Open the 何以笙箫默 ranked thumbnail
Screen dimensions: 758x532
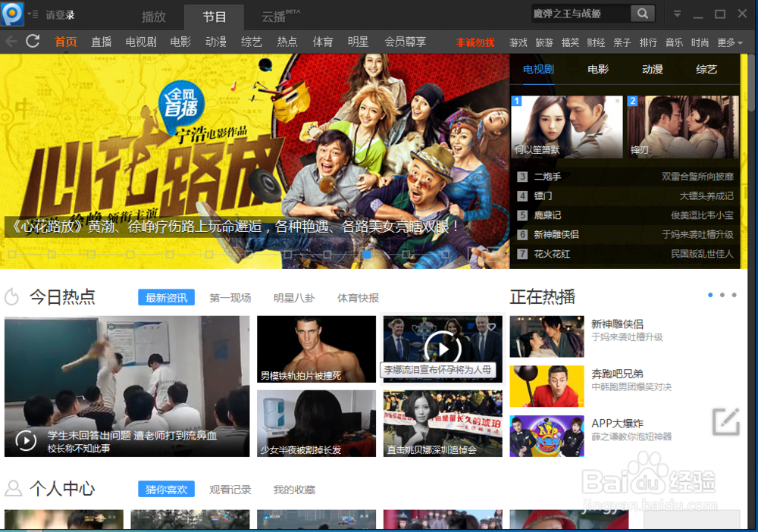[x=567, y=127]
